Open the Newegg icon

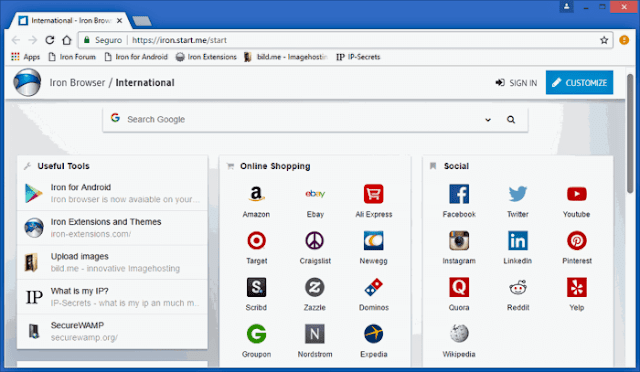pyautogui.click(x=373, y=241)
